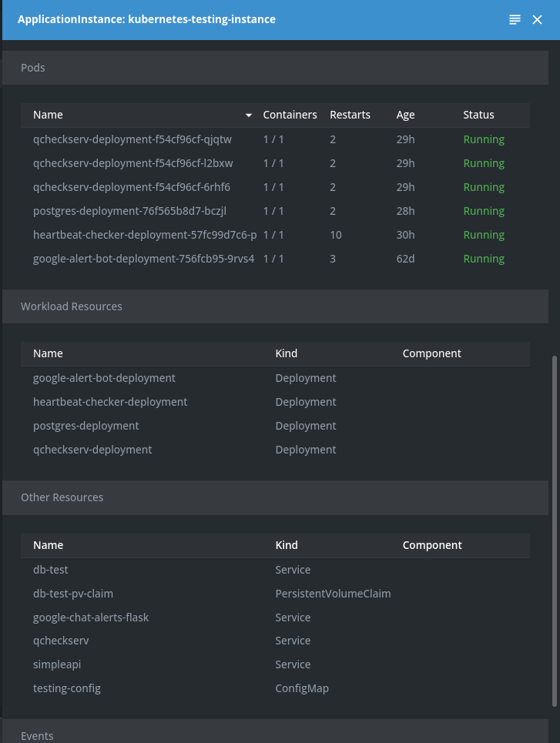Open the qcheckserv Service in Other Resources

click(61, 640)
